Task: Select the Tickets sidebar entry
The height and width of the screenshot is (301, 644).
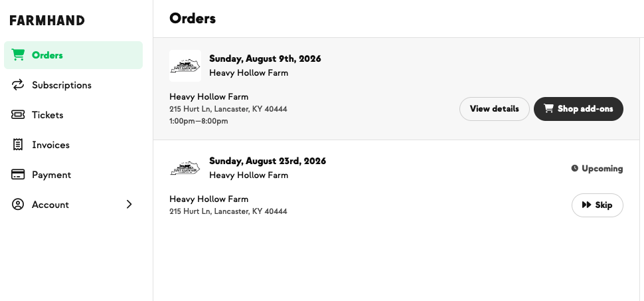Action: (x=74, y=115)
